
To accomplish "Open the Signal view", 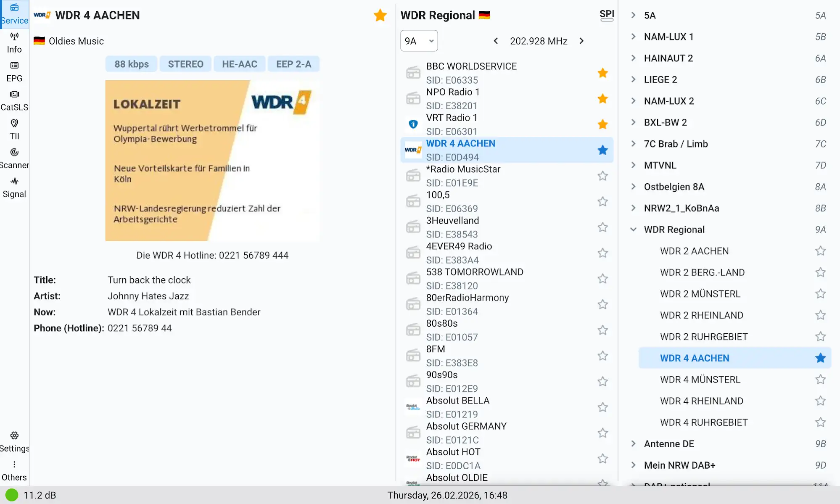I will pos(14,187).
